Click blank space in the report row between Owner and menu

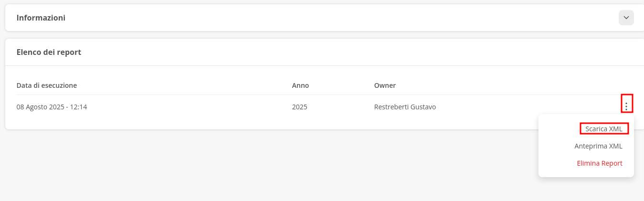point(525,107)
